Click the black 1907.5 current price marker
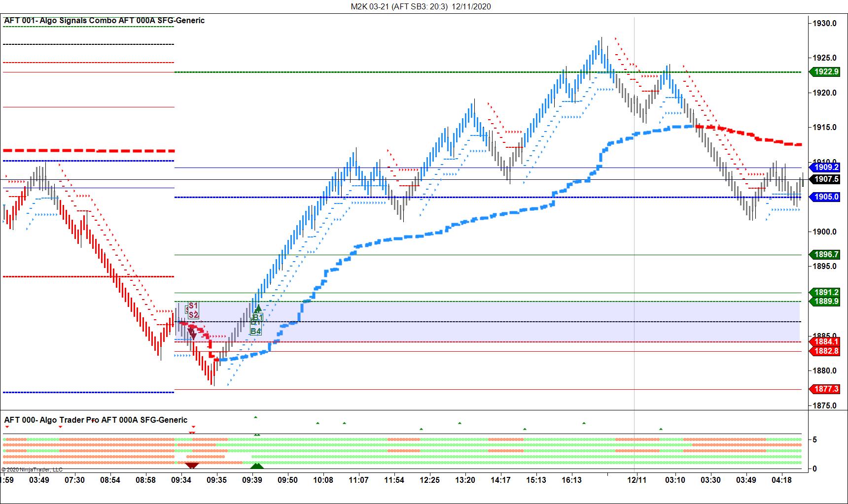 pos(826,179)
